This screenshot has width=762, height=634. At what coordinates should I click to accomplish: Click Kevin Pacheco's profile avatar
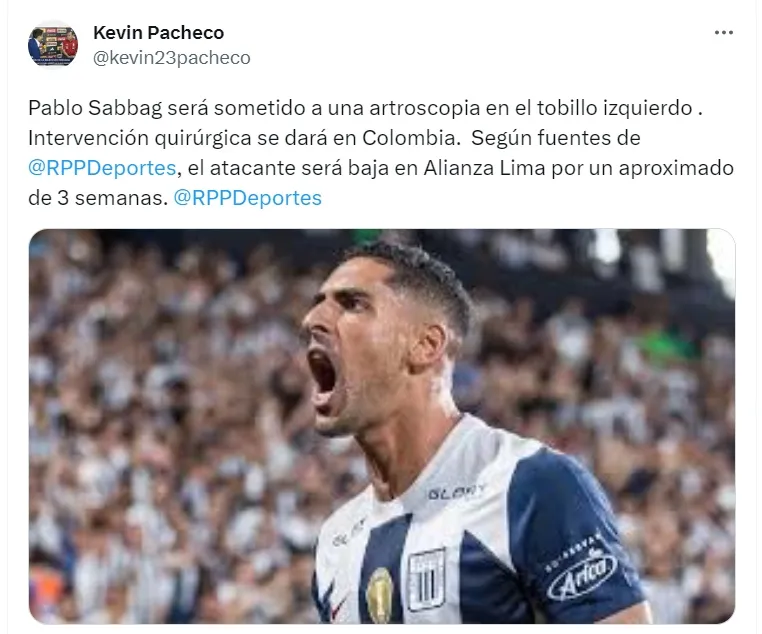coord(52,46)
